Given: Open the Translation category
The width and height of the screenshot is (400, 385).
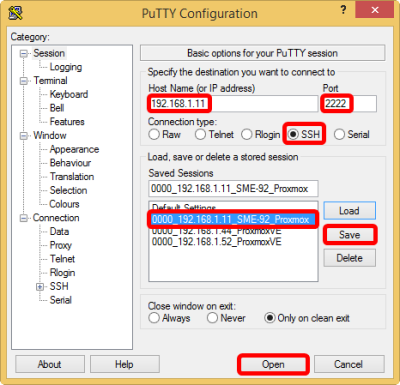Looking at the screenshot, I should 72,177.
